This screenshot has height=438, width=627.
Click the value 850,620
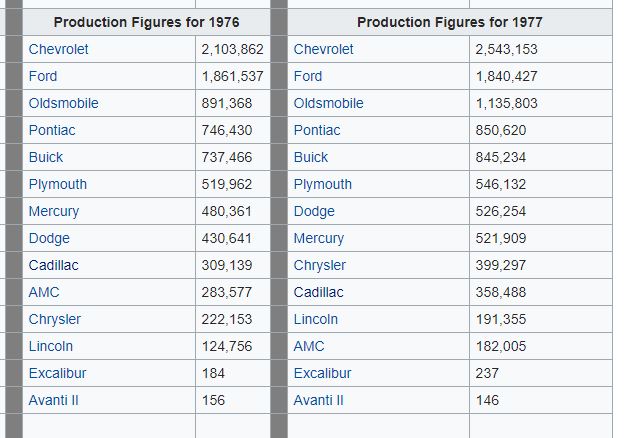point(501,130)
